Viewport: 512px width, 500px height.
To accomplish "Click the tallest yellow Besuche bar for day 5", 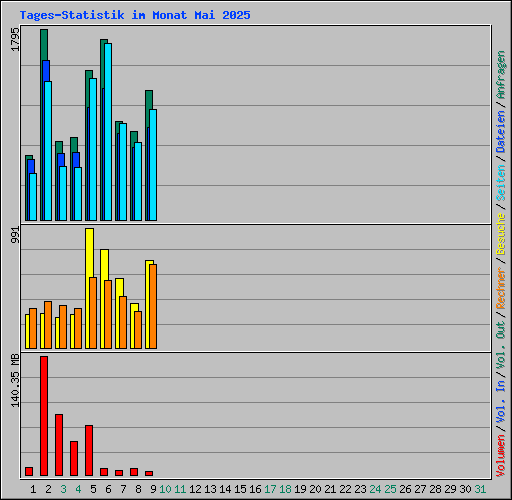I will tap(89, 288).
